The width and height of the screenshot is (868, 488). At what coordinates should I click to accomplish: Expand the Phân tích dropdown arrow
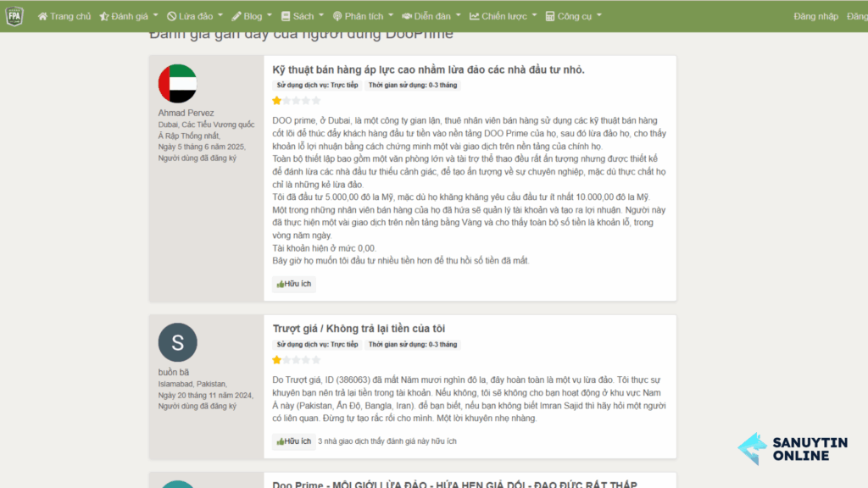(x=391, y=15)
